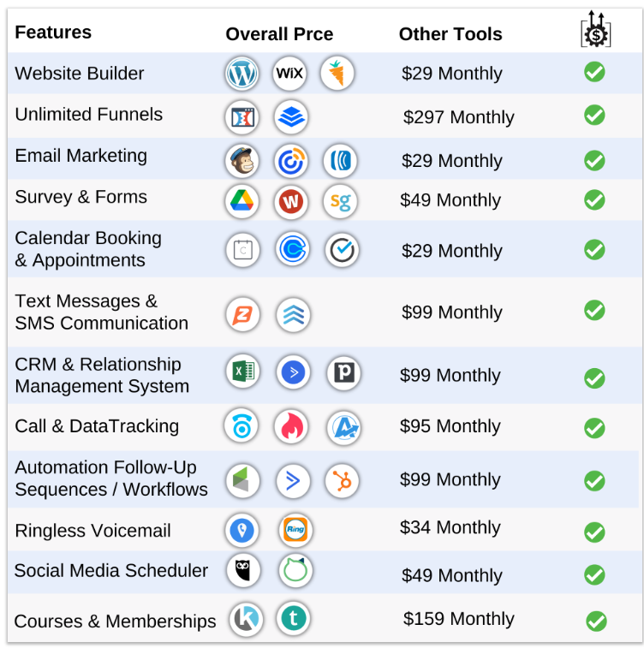Click the Google Drive icon

242,202
